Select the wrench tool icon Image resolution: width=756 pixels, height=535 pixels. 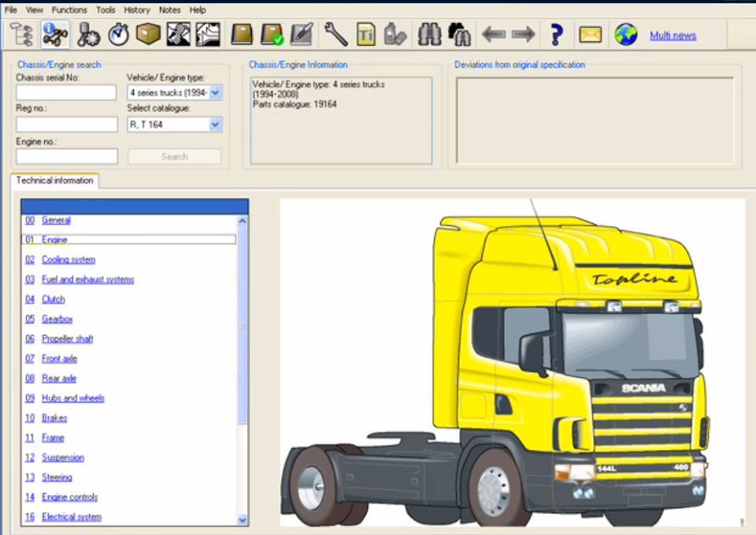(336, 35)
